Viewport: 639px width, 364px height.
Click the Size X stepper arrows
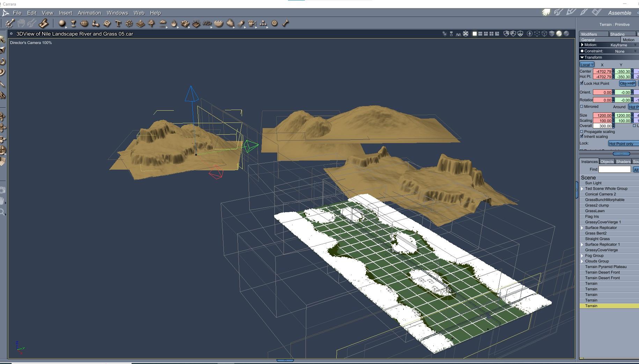click(613, 116)
